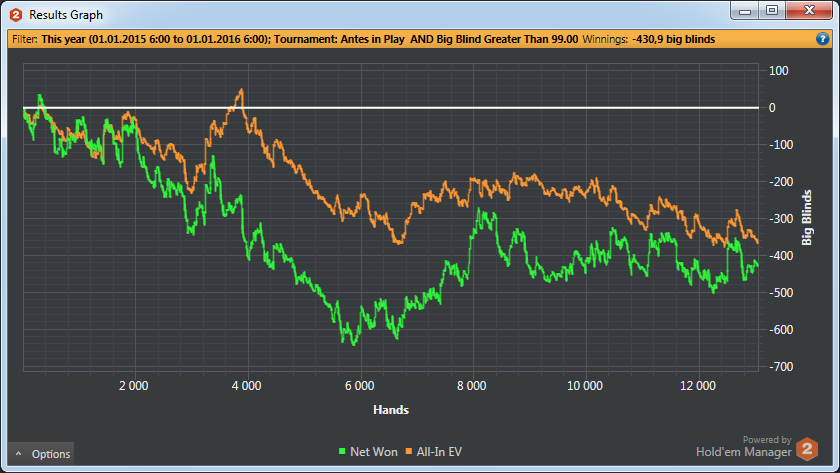Expand the Options panel

tap(41, 454)
